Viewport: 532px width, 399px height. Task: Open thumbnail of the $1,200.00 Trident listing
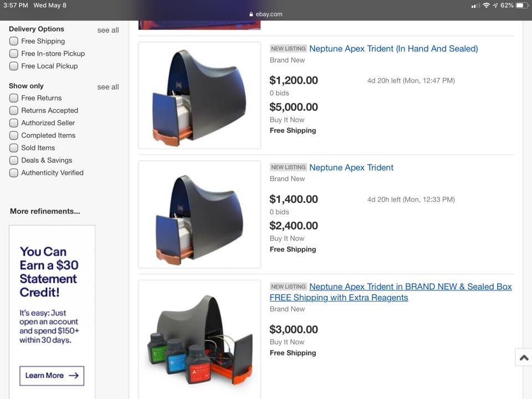pos(199,95)
